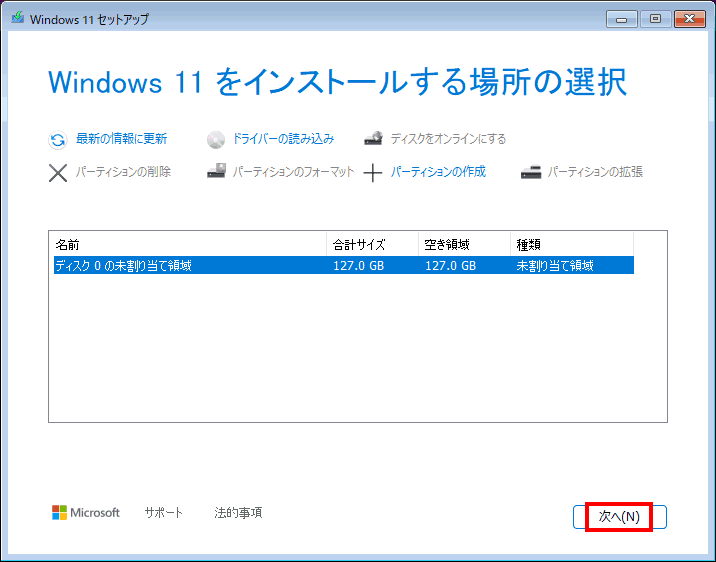Click 最新の情報に更新 link
Viewport: 716px width, 562px height.
pos(121,139)
